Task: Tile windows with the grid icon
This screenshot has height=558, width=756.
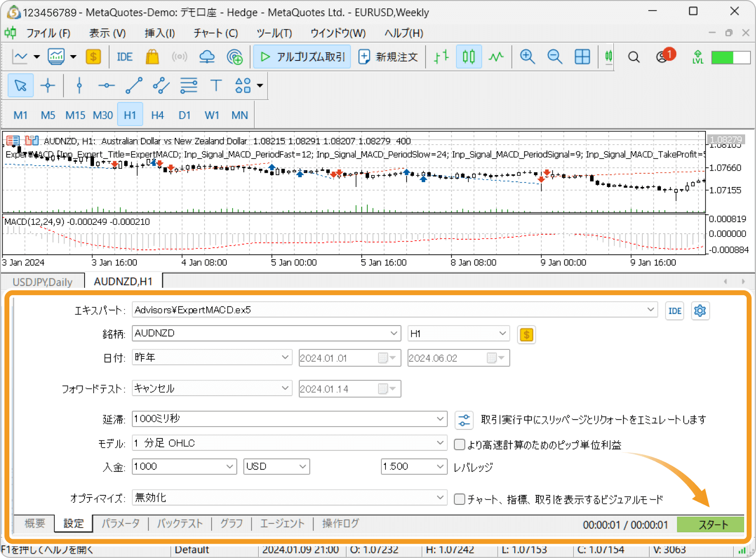Action: click(x=582, y=57)
